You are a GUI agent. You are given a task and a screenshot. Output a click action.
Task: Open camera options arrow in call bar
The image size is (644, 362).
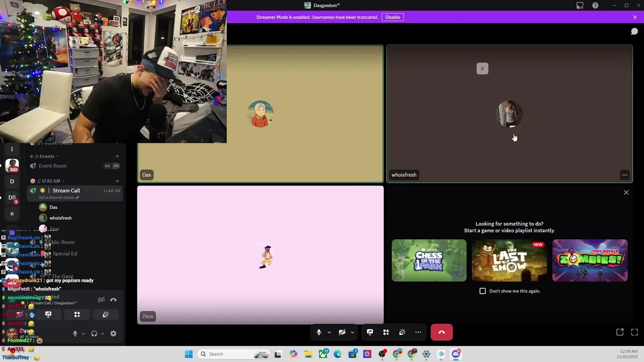point(352,332)
